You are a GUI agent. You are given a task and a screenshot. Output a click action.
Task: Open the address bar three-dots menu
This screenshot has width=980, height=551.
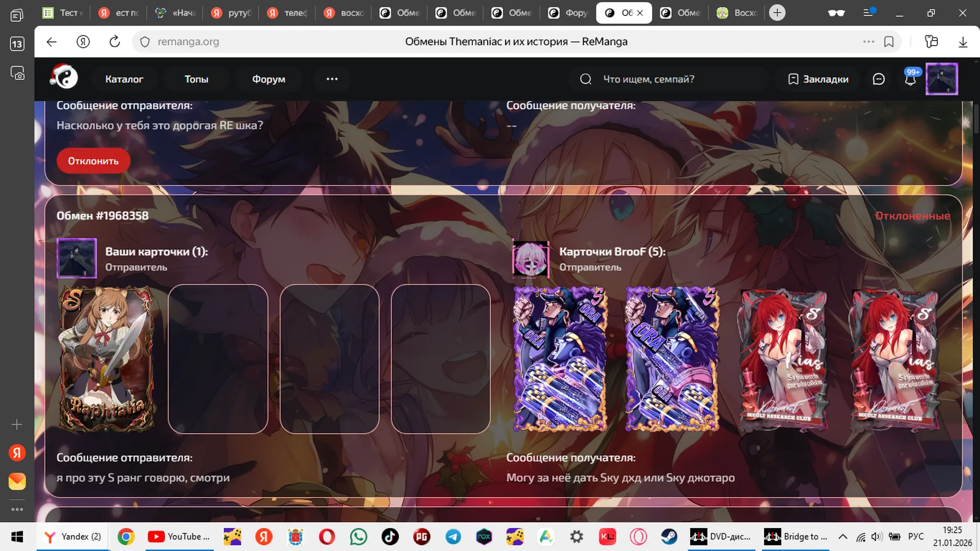869,42
